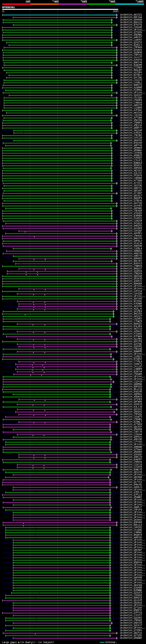Click the cyan ~100% identity legend bar
Viewport: 146px width, 644px height.
coord(130,4)
